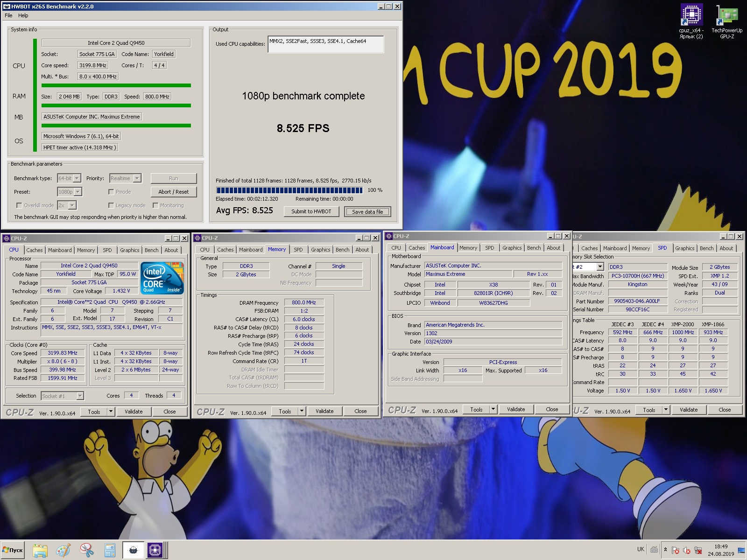Click the on-screen keyboard tray icon
This screenshot has width=747, height=560.
[654, 550]
